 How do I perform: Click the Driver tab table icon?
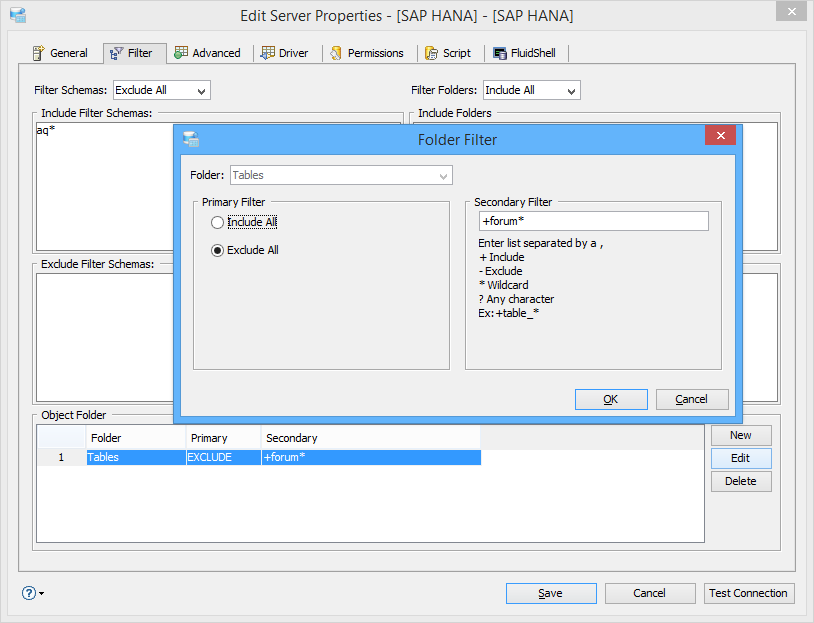[x=267, y=52]
